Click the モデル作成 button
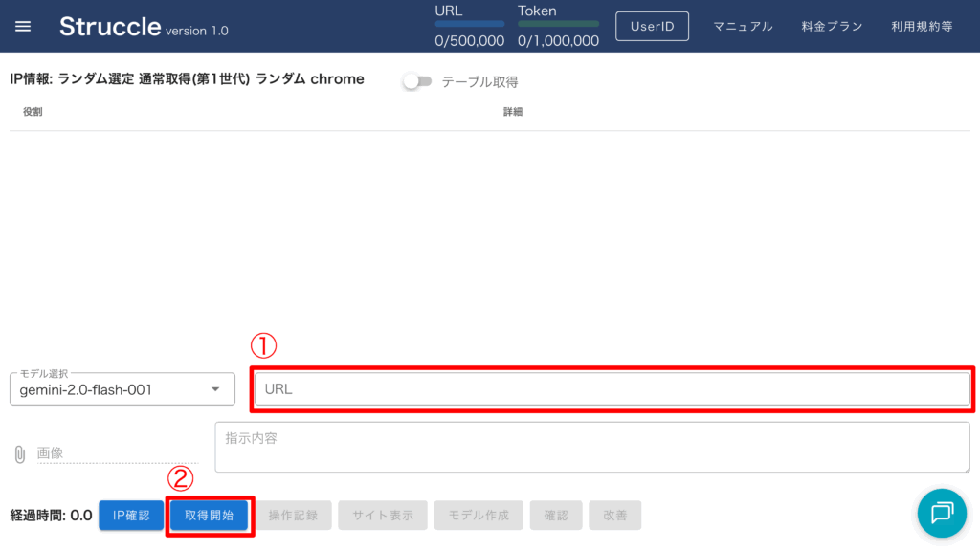 [479, 516]
